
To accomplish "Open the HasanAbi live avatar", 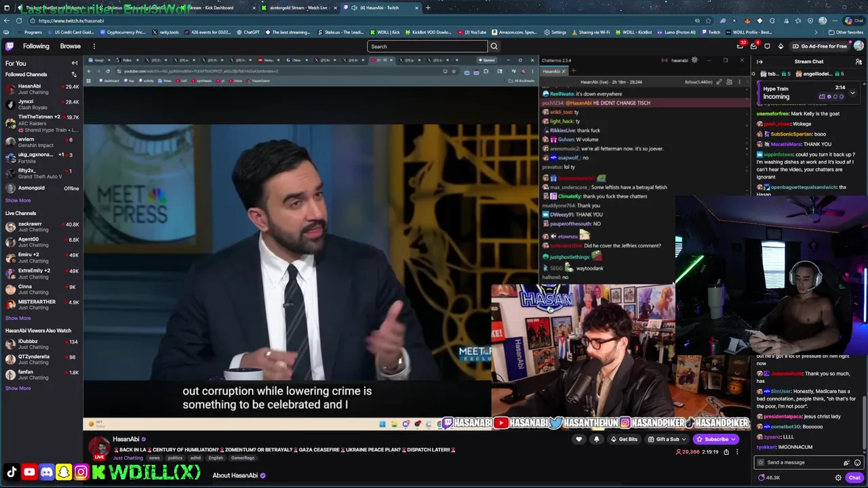I will pos(100,448).
